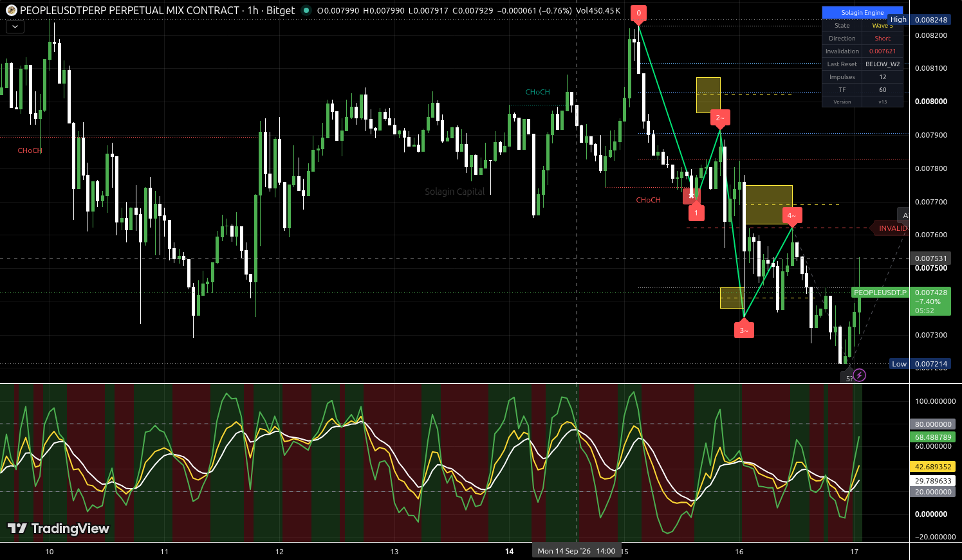Viewport: 962px width, 560px height.
Task: Select wave label 4~ marker
Action: [792, 215]
